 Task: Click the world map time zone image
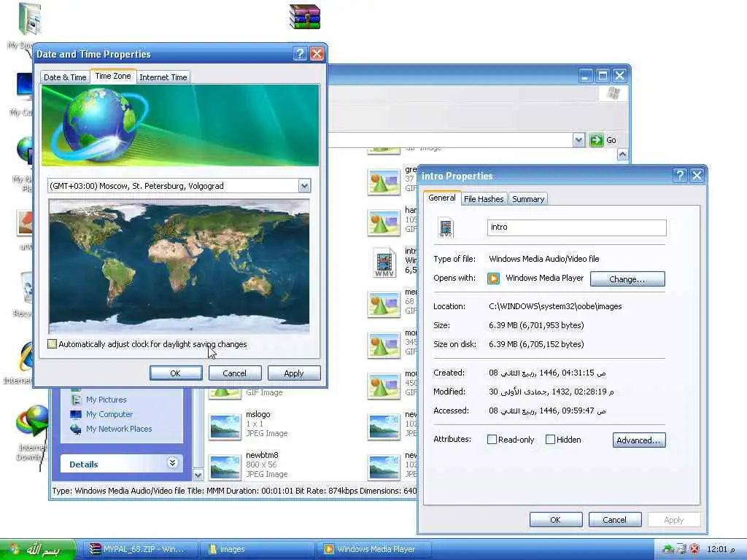click(x=179, y=266)
